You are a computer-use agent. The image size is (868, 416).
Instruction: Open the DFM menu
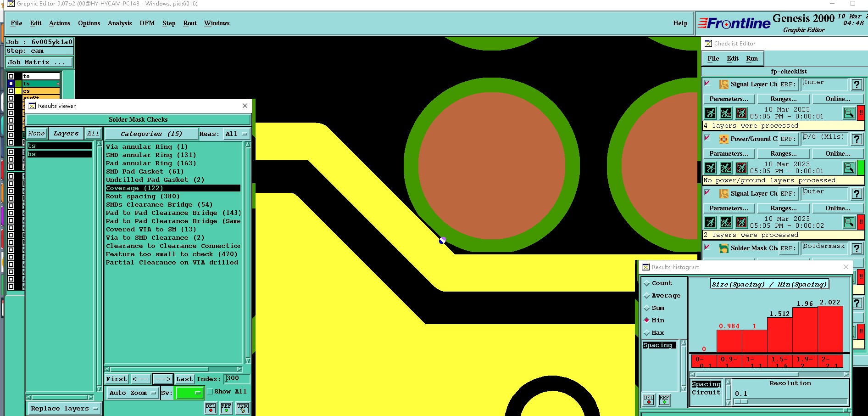pyautogui.click(x=147, y=23)
